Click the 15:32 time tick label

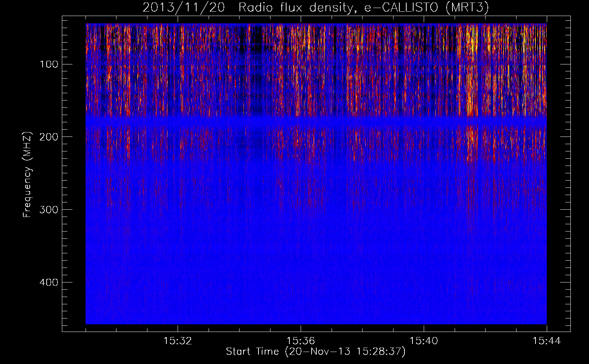coord(178,341)
